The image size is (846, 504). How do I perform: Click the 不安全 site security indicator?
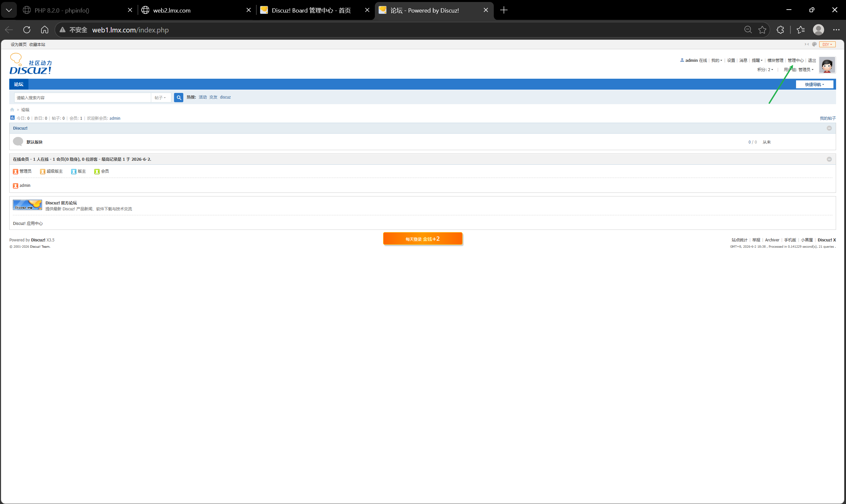(x=73, y=30)
